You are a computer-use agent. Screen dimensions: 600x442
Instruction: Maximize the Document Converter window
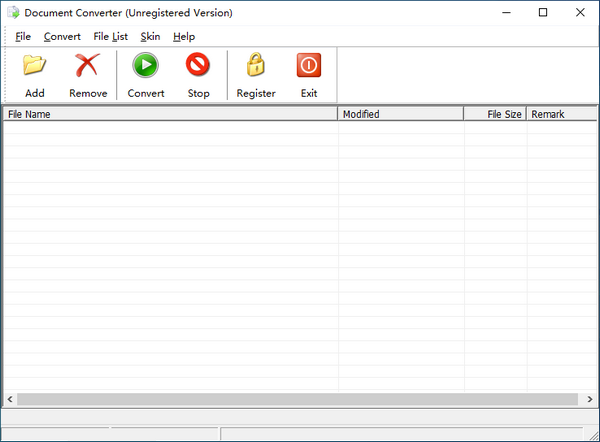click(543, 13)
